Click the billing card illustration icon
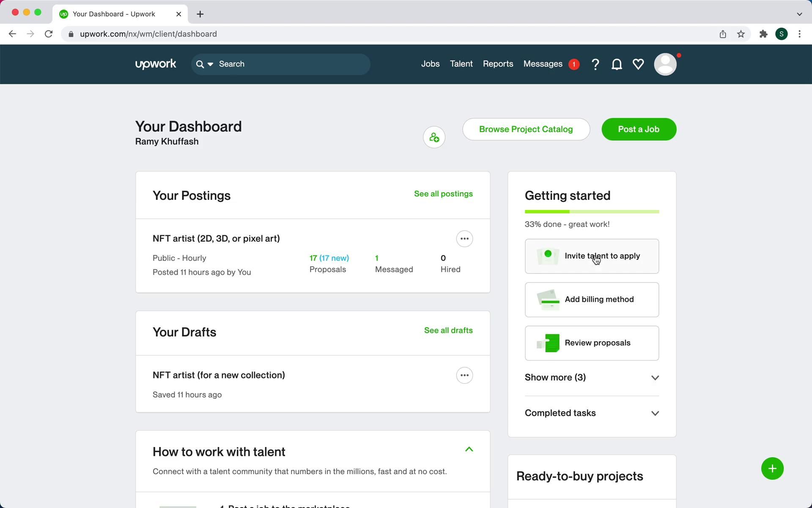 tap(548, 300)
